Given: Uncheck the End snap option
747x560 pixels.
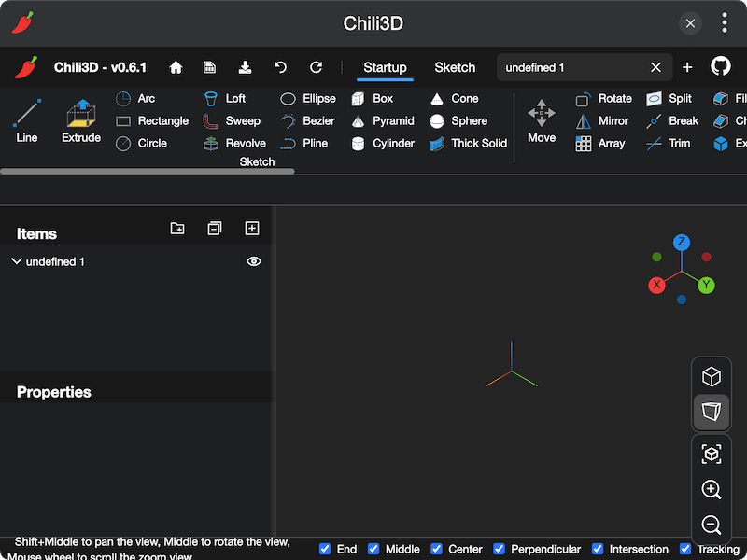Looking at the screenshot, I should click(x=325, y=549).
